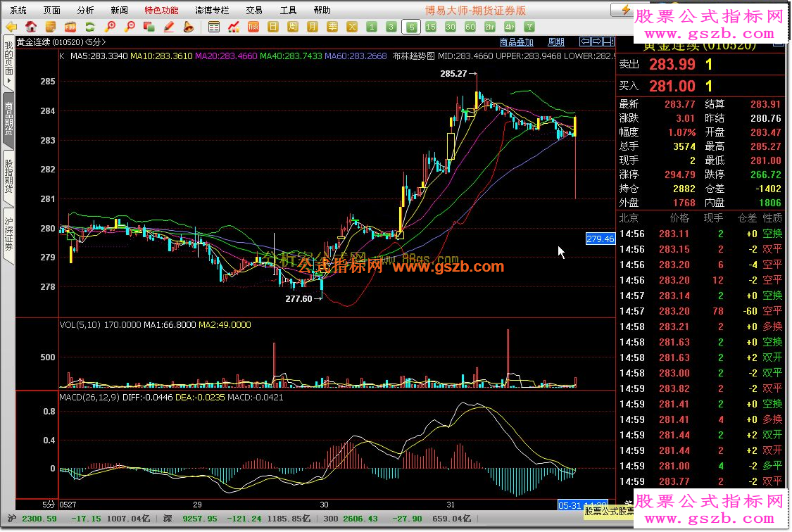Open the 特色功能 menu
Viewport: 792px width, 532px height.
[161, 10]
